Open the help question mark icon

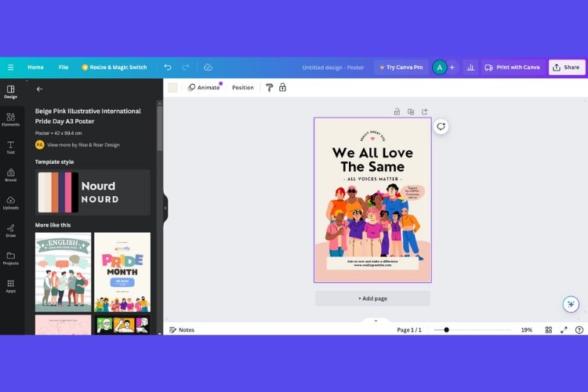579,330
